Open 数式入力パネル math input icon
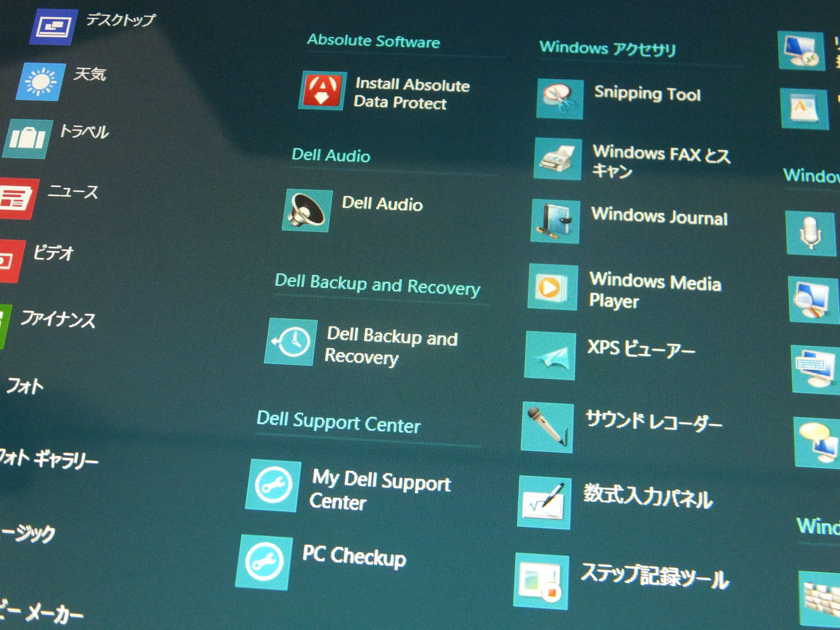840x630 pixels. click(x=545, y=502)
